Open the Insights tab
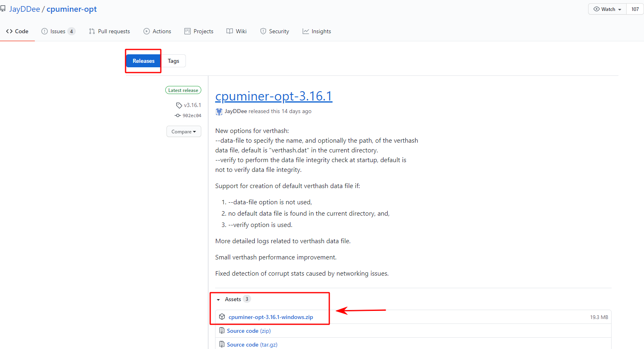 [317, 31]
